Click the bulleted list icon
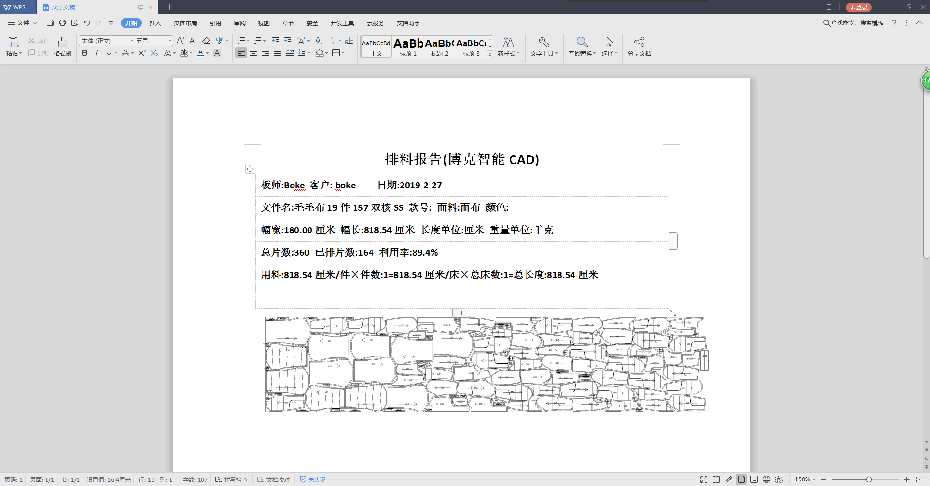This screenshot has height=486, width=930. (242, 40)
